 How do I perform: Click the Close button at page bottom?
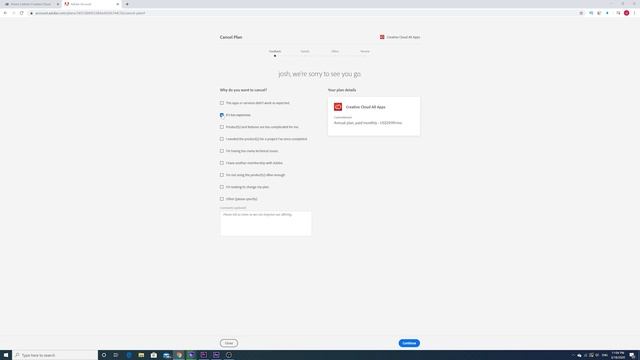click(229, 343)
